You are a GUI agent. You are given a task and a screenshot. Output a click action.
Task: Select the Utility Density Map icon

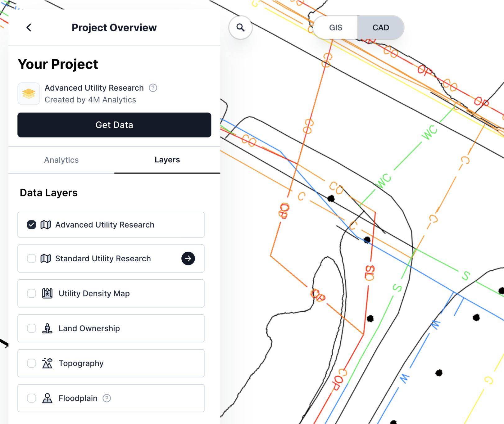pos(47,293)
